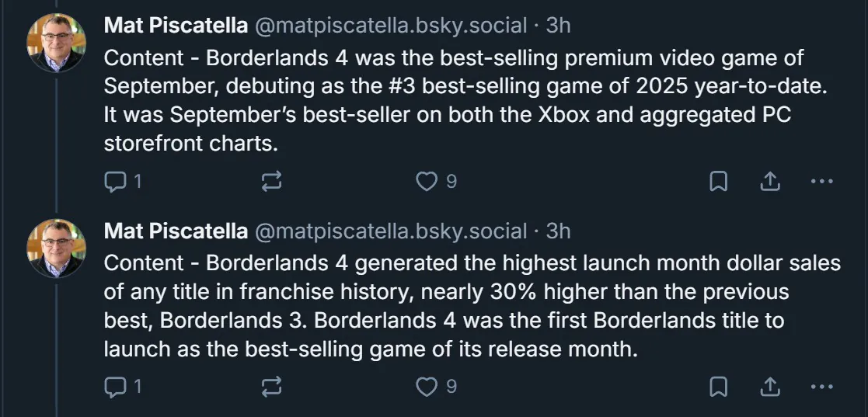
Task: Open more options on the second post
Action: pyautogui.click(x=821, y=386)
